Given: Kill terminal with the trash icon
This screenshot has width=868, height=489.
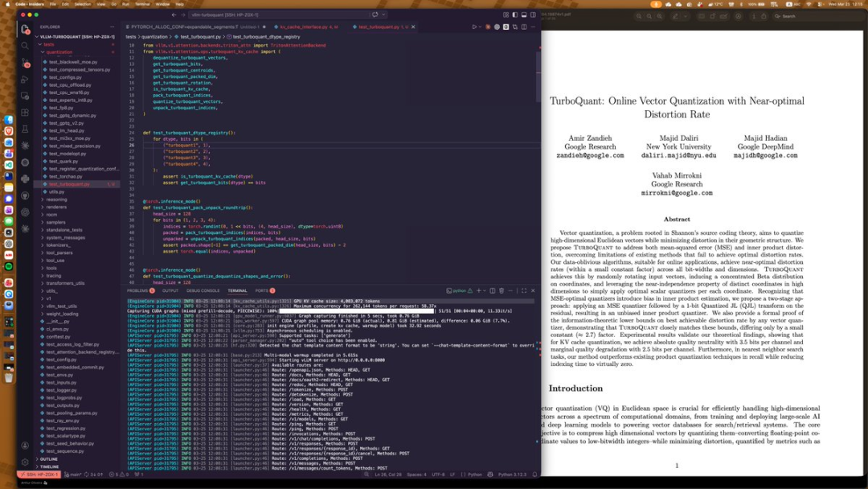Looking at the screenshot, I should (x=502, y=290).
